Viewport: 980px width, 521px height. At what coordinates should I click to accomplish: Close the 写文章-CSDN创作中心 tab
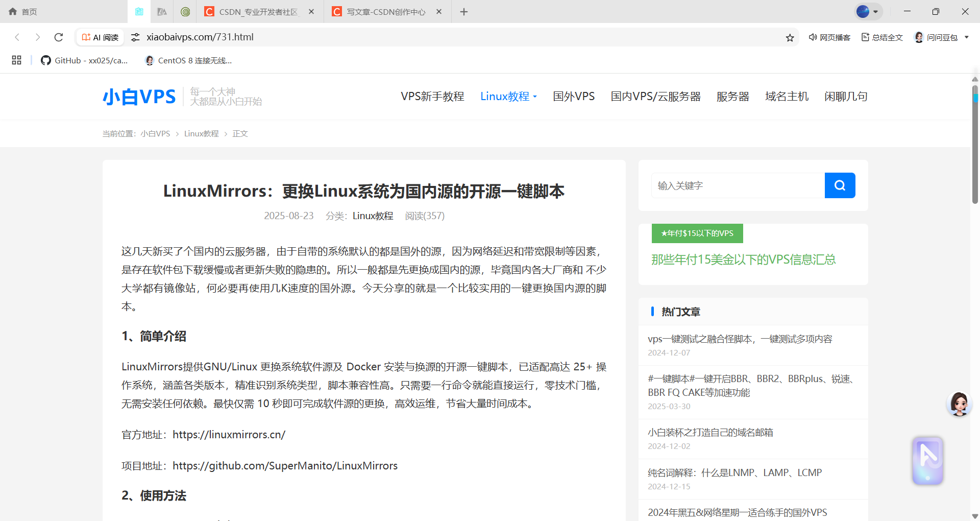point(439,11)
